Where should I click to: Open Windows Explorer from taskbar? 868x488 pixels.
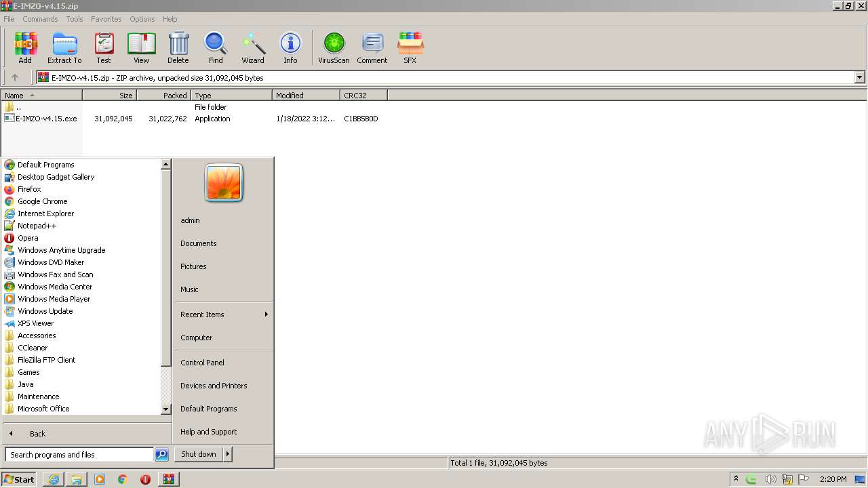coord(77,479)
